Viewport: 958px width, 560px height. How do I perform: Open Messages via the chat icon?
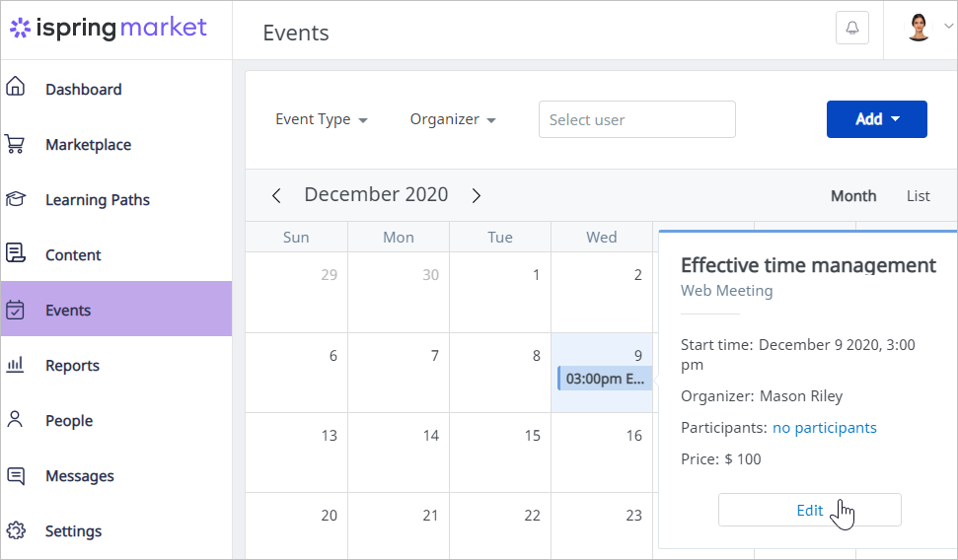(x=15, y=476)
